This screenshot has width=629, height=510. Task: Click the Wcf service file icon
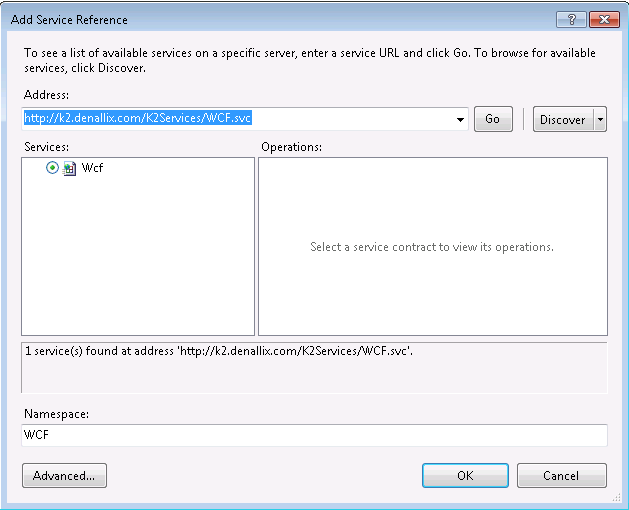[69, 168]
